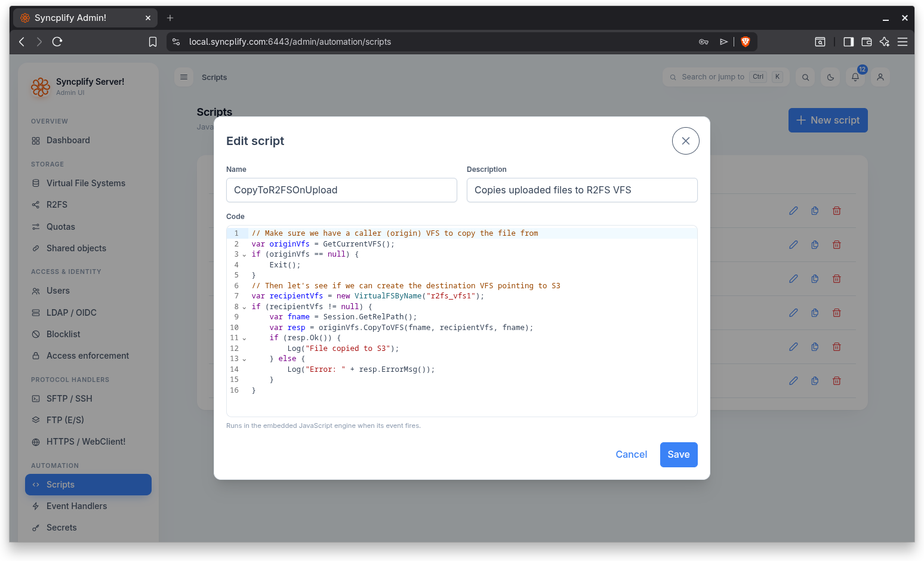Edit the third script row
The width and height of the screenshot is (924, 561).
pos(793,279)
